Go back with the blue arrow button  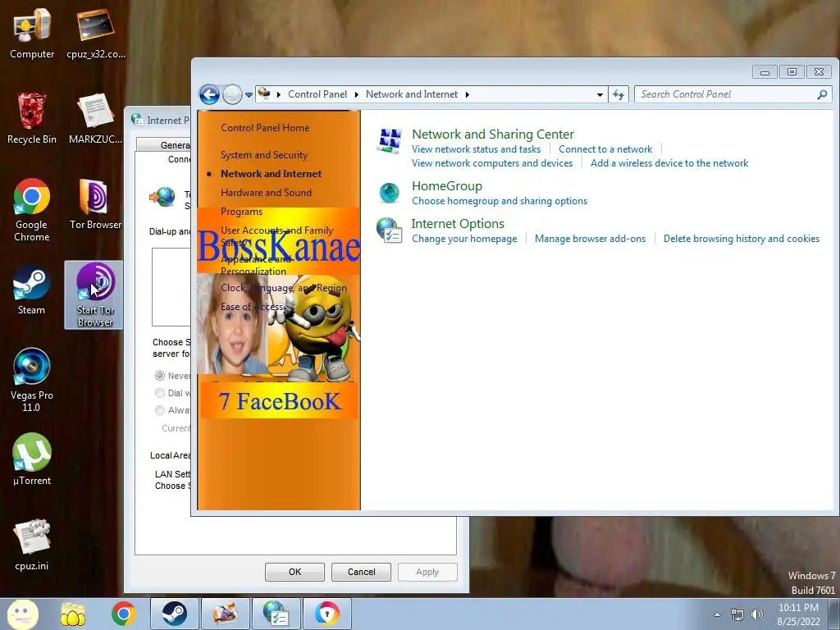pyautogui.click(x=209, y=95)
